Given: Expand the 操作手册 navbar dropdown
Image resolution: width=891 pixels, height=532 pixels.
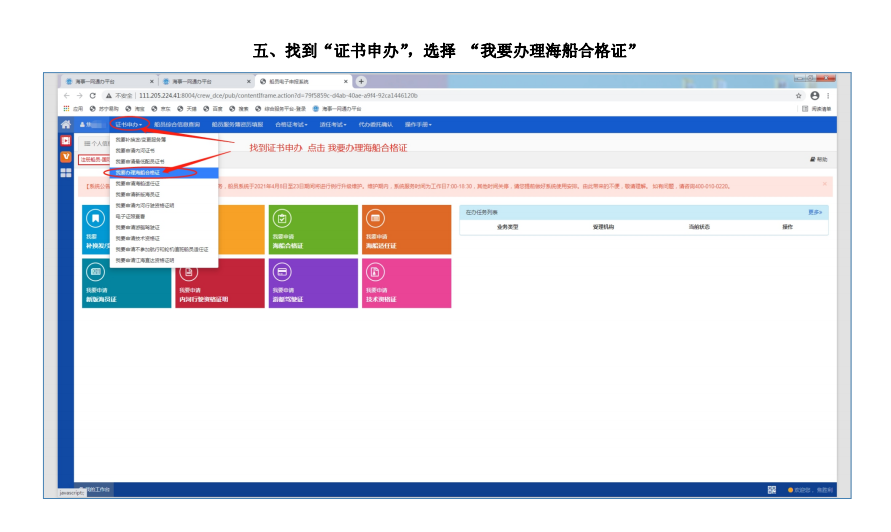Looking at the screenshot, I should click(418, 124).
